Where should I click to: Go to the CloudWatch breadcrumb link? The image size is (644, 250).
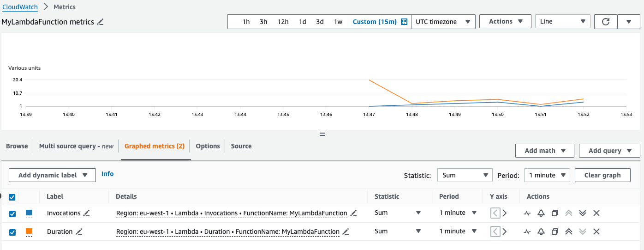20,7
